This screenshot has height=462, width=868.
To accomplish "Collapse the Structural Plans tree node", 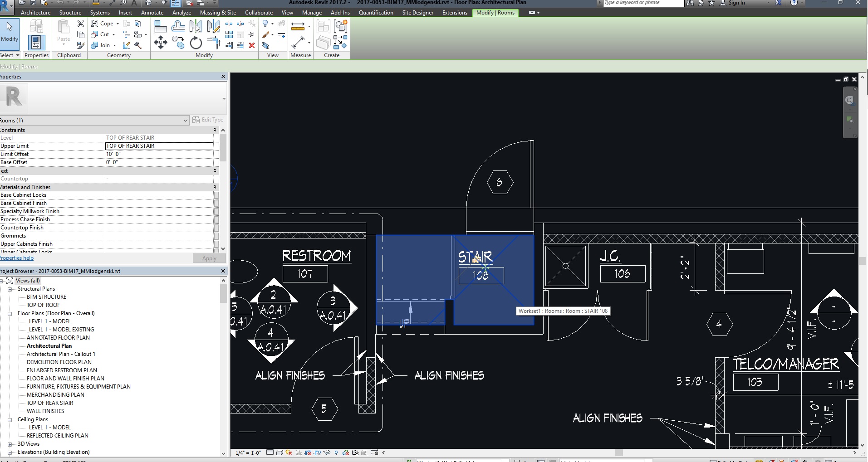I will coord(10,289).
